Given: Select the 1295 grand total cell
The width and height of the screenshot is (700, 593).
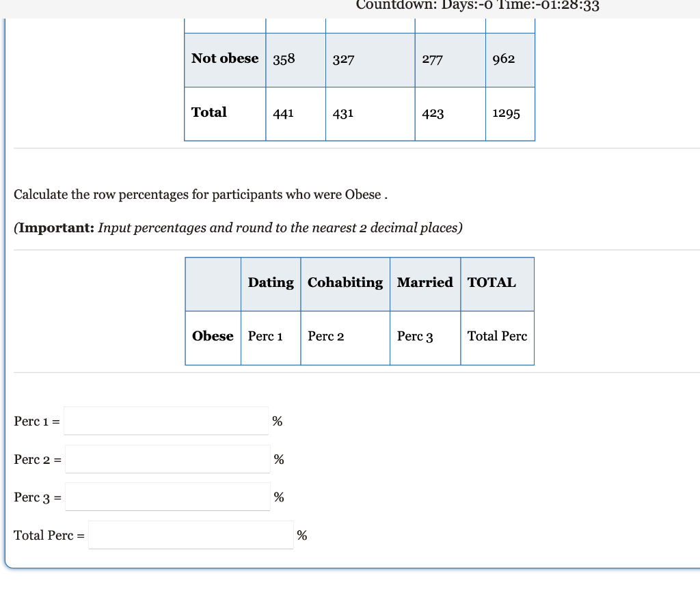Looking at the screenshot, I should click(x=510, y=114).
